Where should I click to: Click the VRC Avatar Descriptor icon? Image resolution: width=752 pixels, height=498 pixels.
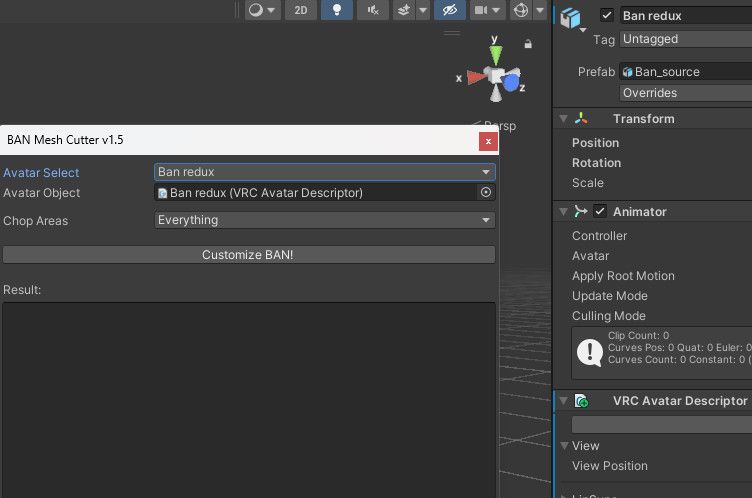tap(581, 401)
